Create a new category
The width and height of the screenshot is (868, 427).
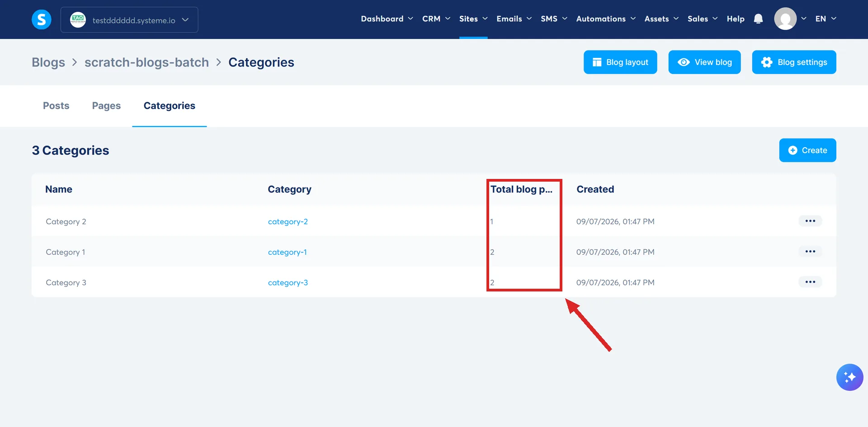[x=807, y=150]
